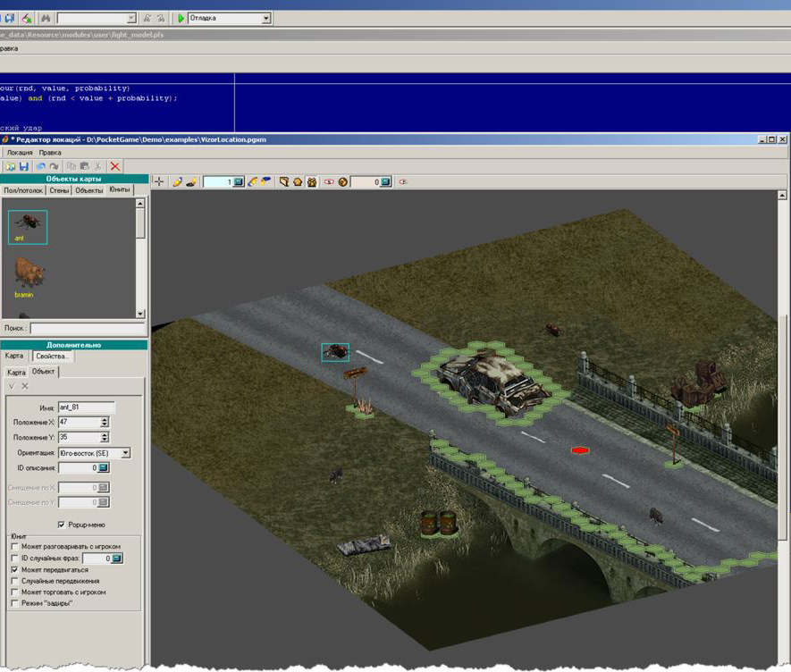Toggle the Popup-меню checkbox
Screen dimensions: 791x672
[61, 525]
